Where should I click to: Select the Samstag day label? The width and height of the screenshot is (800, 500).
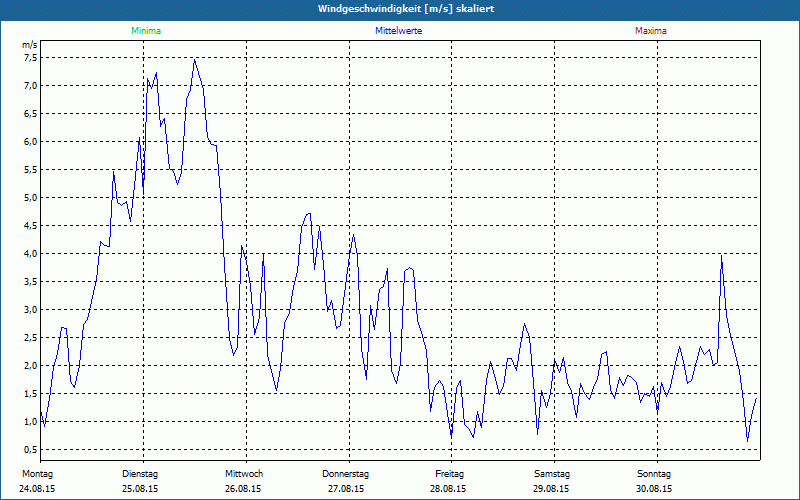(552, 473)
